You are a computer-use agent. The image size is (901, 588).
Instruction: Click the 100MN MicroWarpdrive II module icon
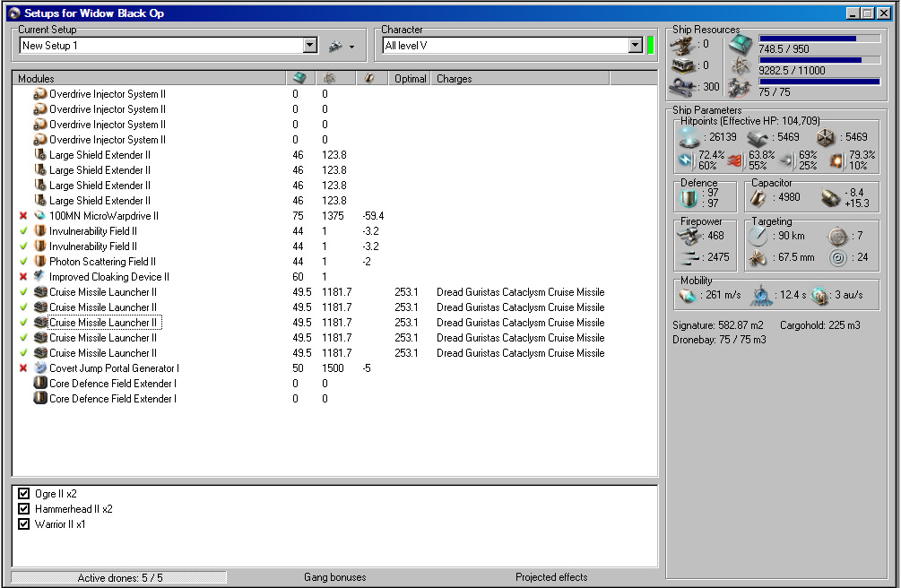(39, 215)
